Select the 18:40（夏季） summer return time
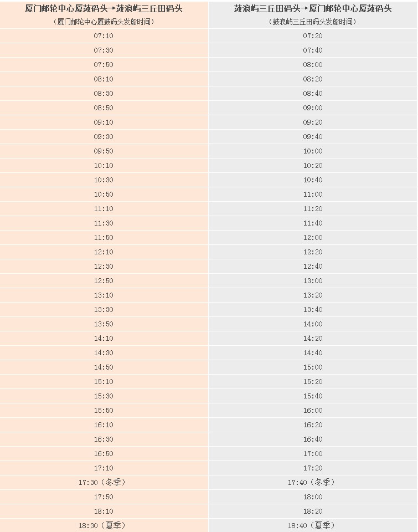418x532 pixels. pyautogui.click(x=312, y=525)
